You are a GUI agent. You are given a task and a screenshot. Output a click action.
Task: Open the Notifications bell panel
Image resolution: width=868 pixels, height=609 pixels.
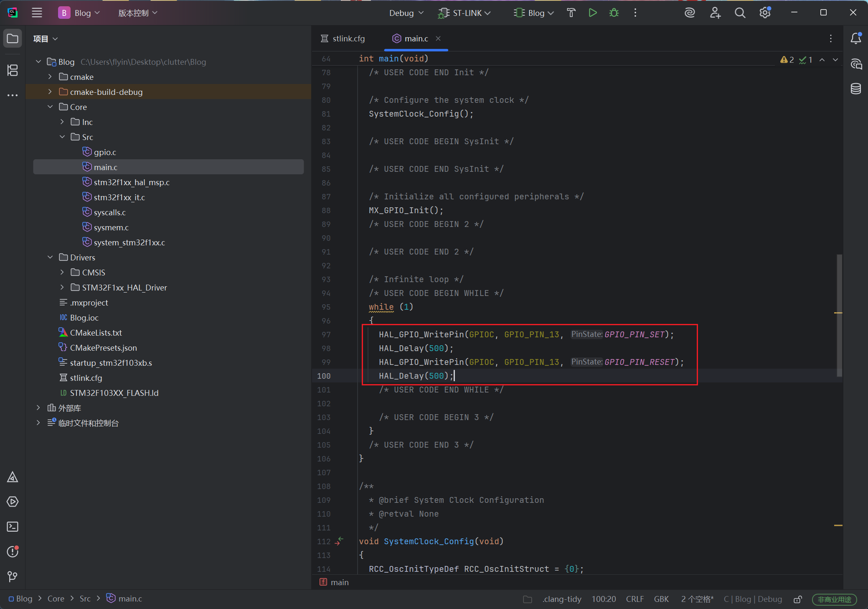point(855,38)
